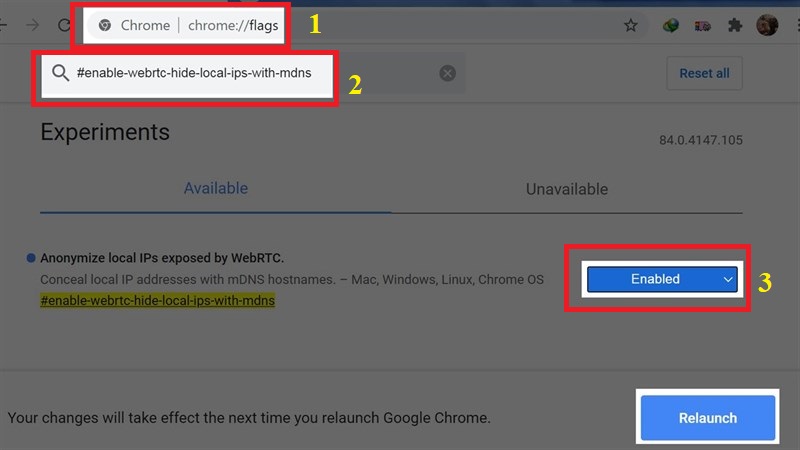Open the user profile avatar
This screenshot has width=800, height=450.
[x=767, y=25]
